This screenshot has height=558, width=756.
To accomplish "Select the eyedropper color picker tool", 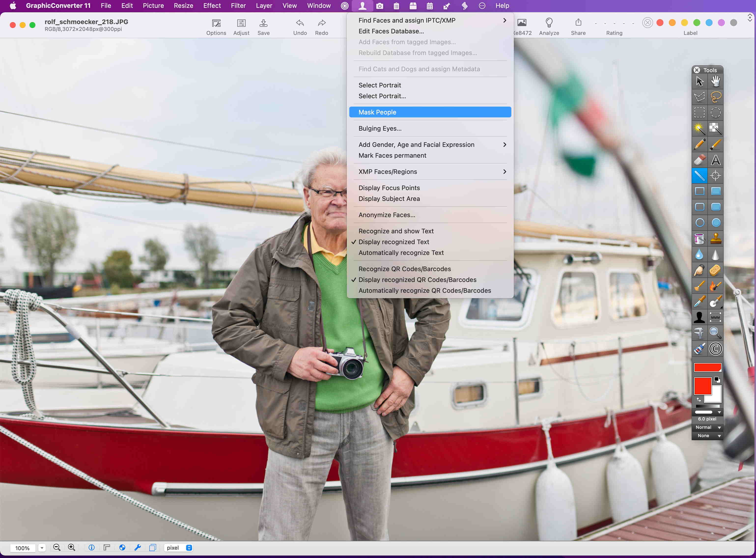I will tap(699, 301).
